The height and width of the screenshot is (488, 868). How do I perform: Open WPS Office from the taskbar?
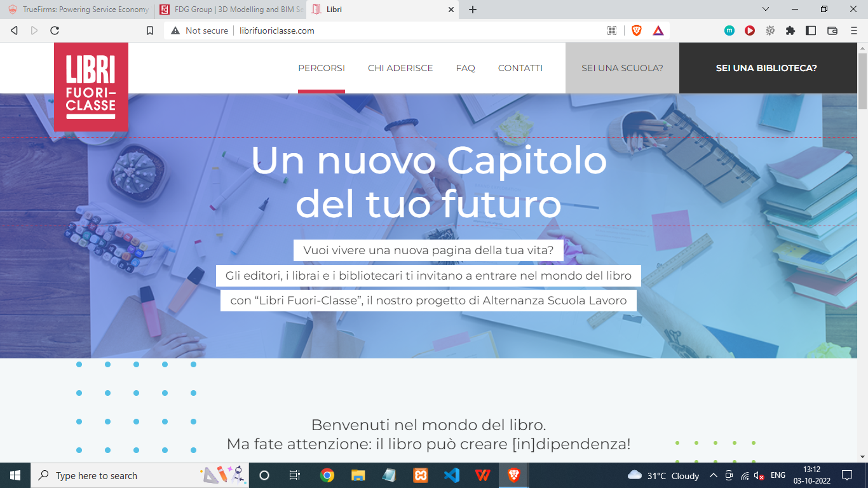tap(482, 475)
